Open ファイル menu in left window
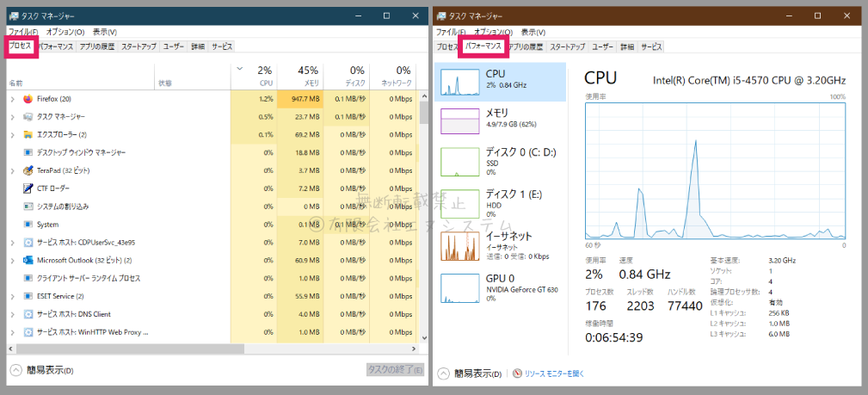This screenshot has width=868, height=395. click(x=23, y=32)
